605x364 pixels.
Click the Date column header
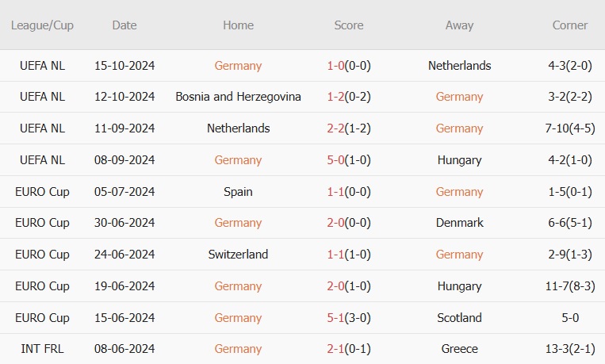(x=124, y=25)
